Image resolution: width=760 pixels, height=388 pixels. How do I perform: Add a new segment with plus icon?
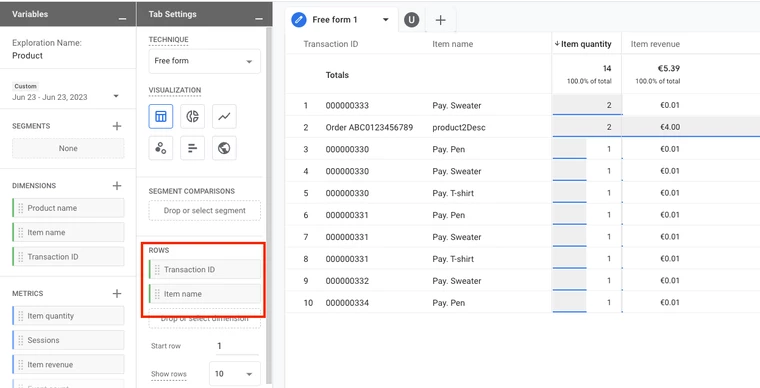click(117, 126)
